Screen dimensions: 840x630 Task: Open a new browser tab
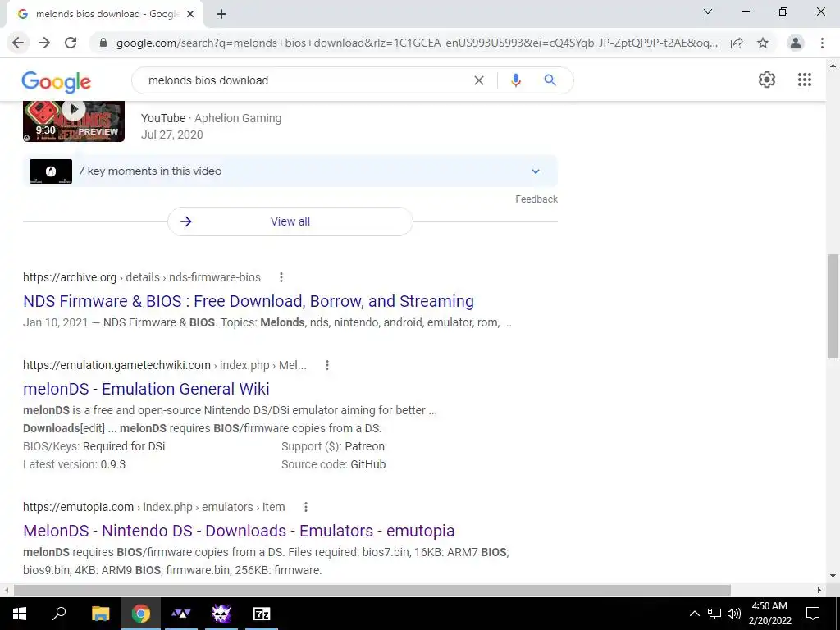(221, 15)
